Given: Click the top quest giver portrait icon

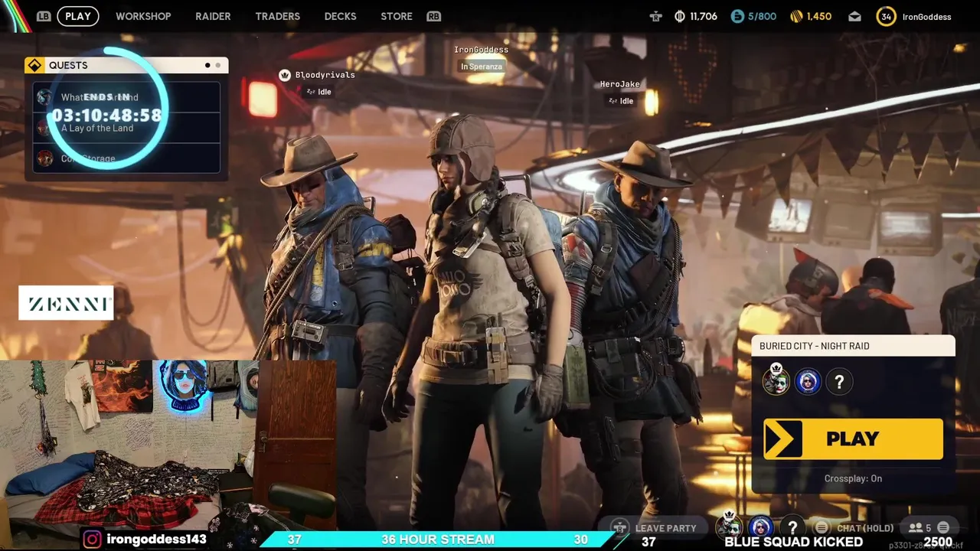Looking at the screenshot, I should pos(44,97).
